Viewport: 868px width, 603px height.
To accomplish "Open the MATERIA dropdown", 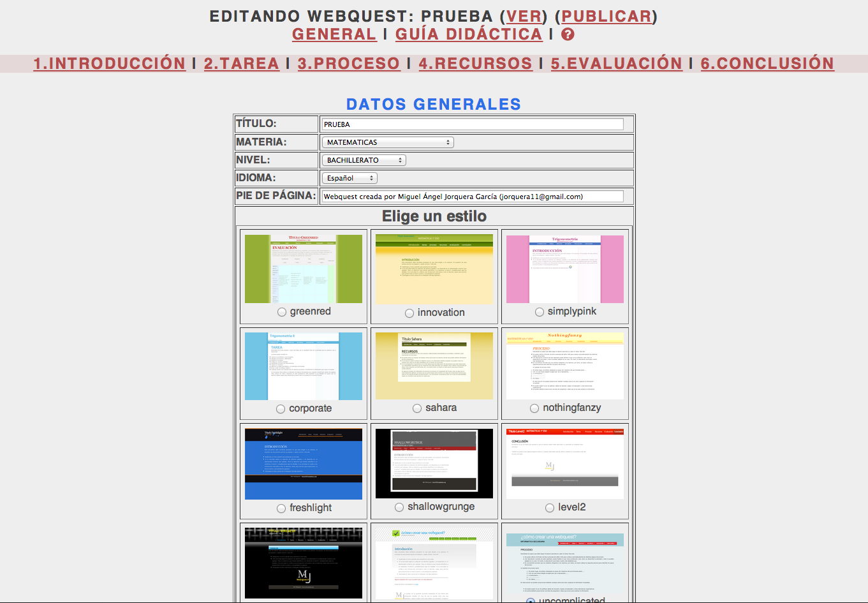I will click(388, 142).
